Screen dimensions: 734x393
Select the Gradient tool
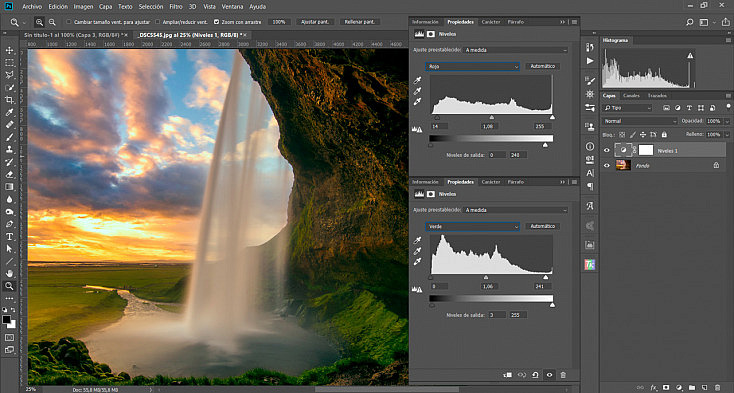[x=9, y=187]
